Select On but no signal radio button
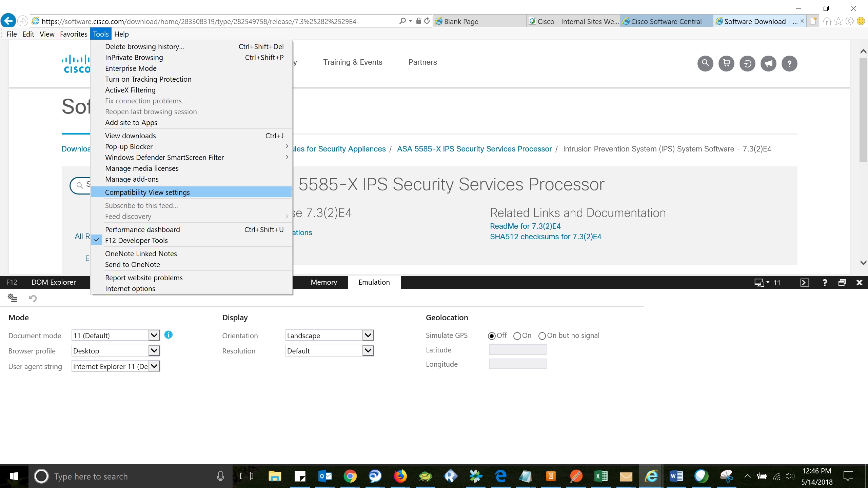The height and width of the screenshot is (488, 868). 542,336
